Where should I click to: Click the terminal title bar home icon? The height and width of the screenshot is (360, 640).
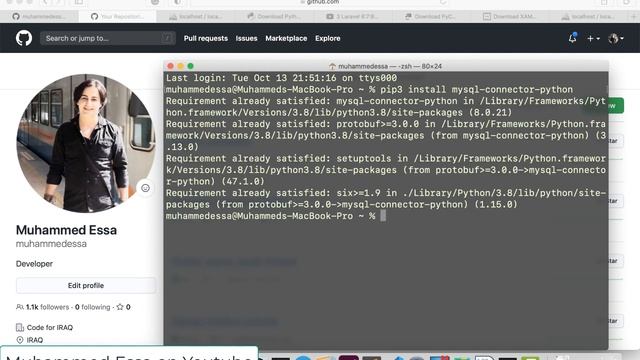click(332, 66)
